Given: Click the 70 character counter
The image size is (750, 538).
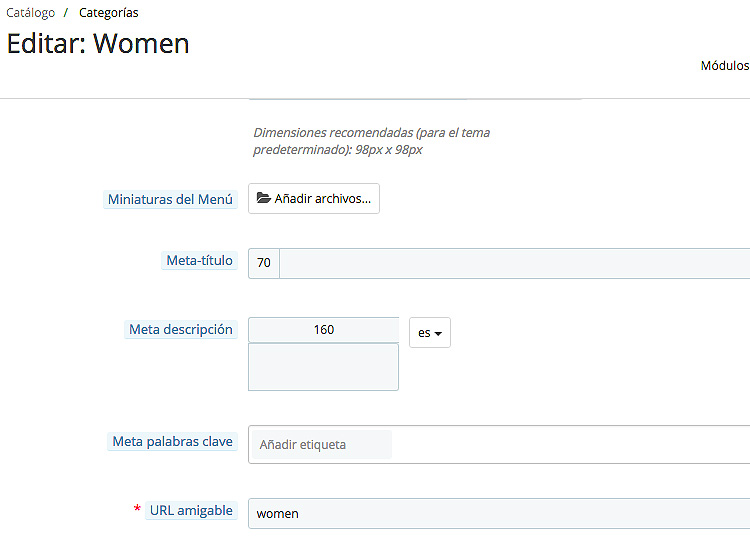Looking at the screenshot, I should (x=264, y=264).
